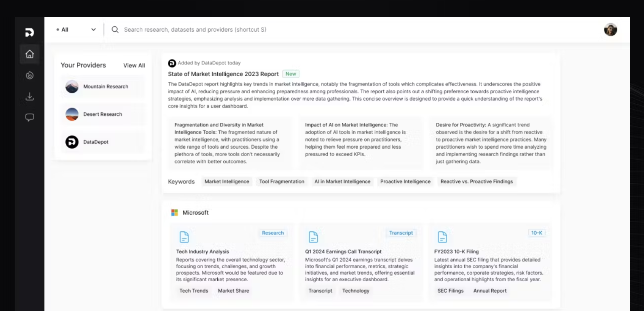Click the Transcript badge label
The height and width of the screenshot is (311, 644).
(401, 233)
